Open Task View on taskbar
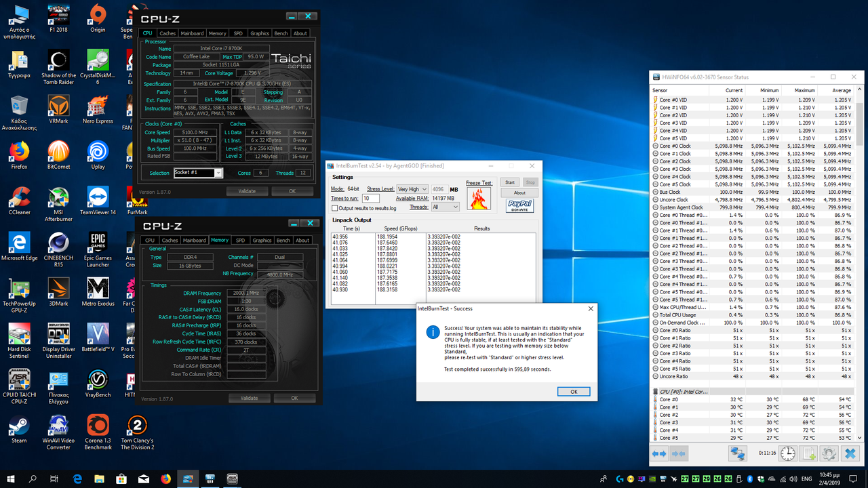 coord(55,479)
